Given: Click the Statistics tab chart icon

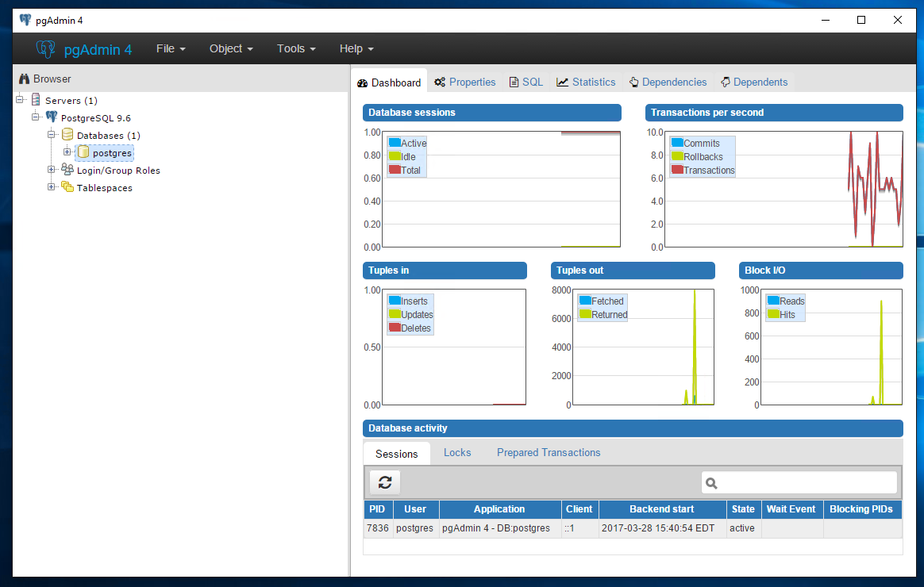Looking at the screenshot, I should (562, 82).
